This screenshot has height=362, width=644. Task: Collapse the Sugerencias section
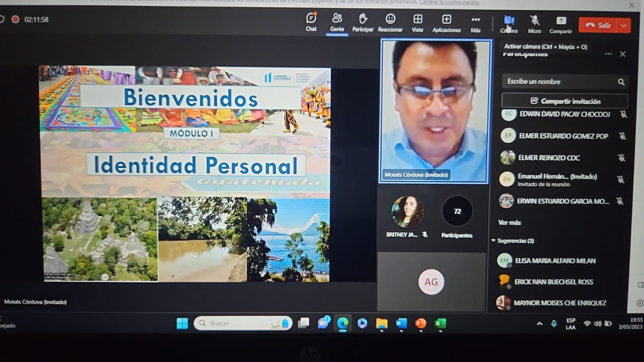point(493,241)
